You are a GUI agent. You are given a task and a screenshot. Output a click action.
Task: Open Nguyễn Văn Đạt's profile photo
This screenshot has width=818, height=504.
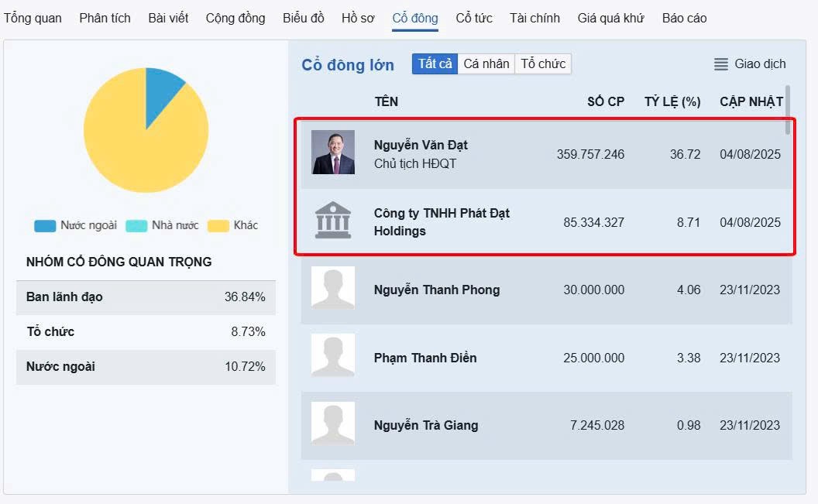click(x=332, y=153)
